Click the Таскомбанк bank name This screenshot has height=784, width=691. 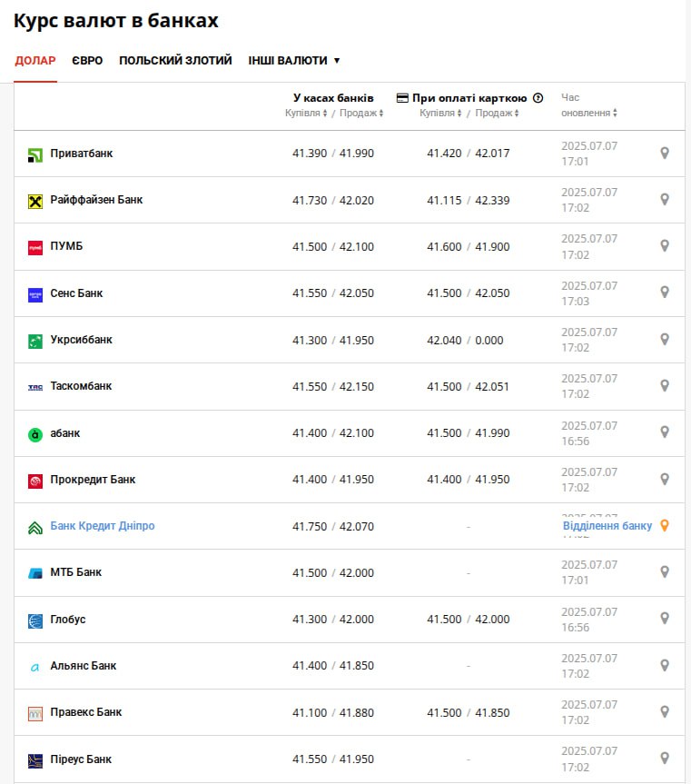click(x=81, y=386)
